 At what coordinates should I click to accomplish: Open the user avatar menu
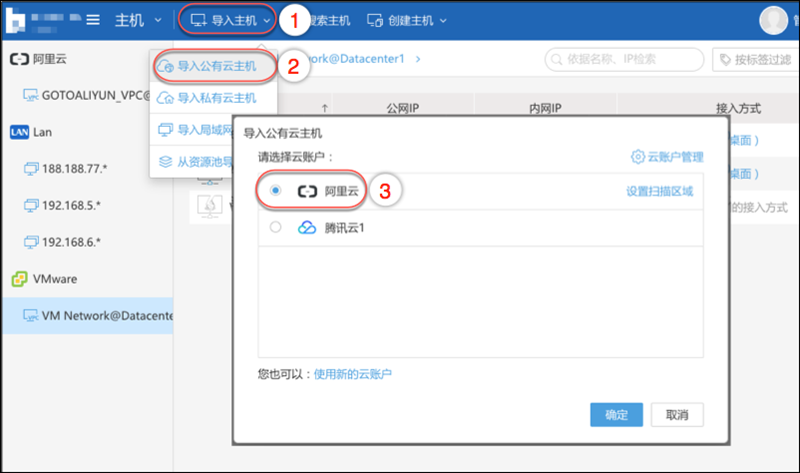click(x=773, y=20)
